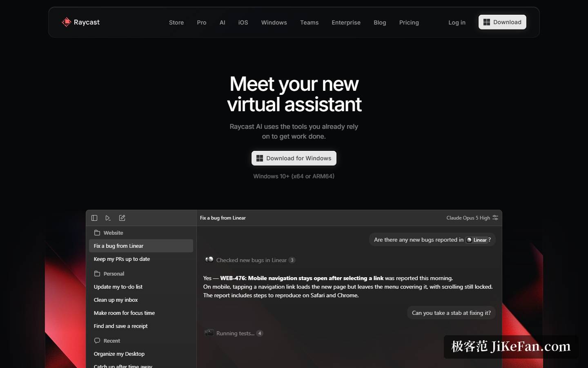Click the steps to reproduce sentence

pos(281,295)
